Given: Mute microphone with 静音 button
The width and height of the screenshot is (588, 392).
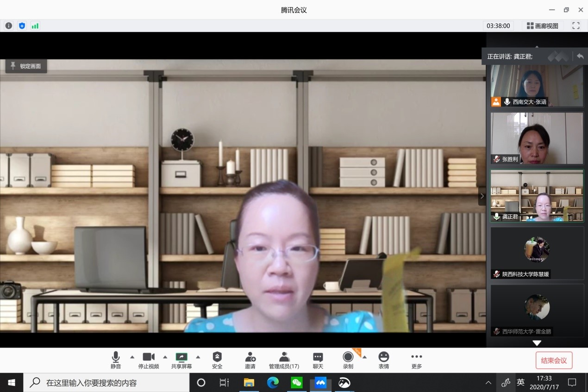Looking at the screenshot, I should click(116, 360).
